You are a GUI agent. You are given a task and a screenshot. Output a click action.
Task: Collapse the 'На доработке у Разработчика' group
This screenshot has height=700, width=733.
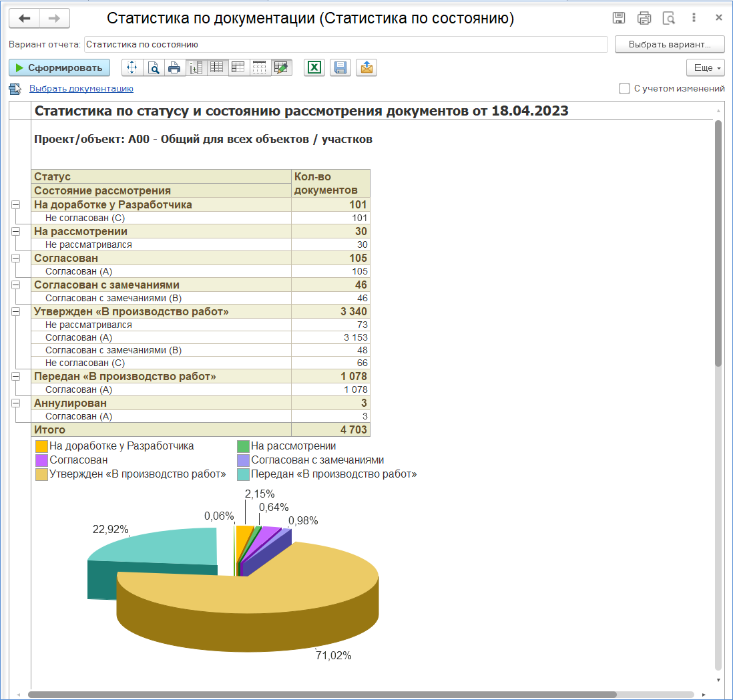pos(16,205)
